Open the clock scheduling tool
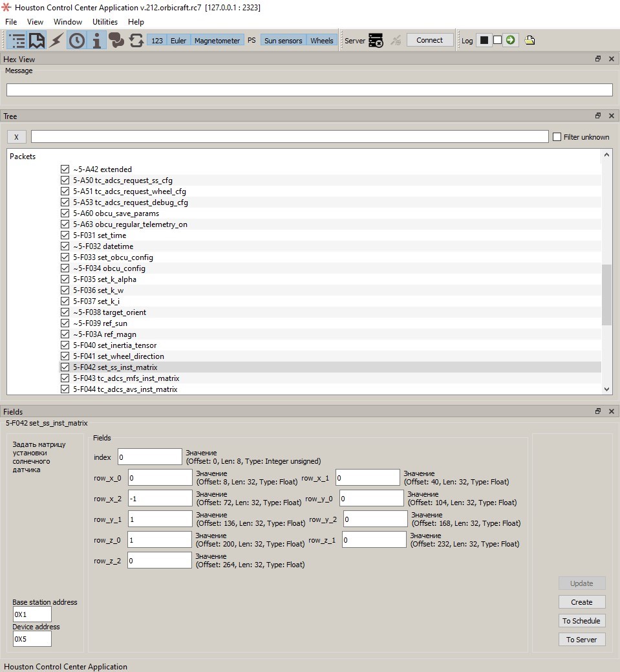This screenshot has width=620, height=672. [77, 39]
